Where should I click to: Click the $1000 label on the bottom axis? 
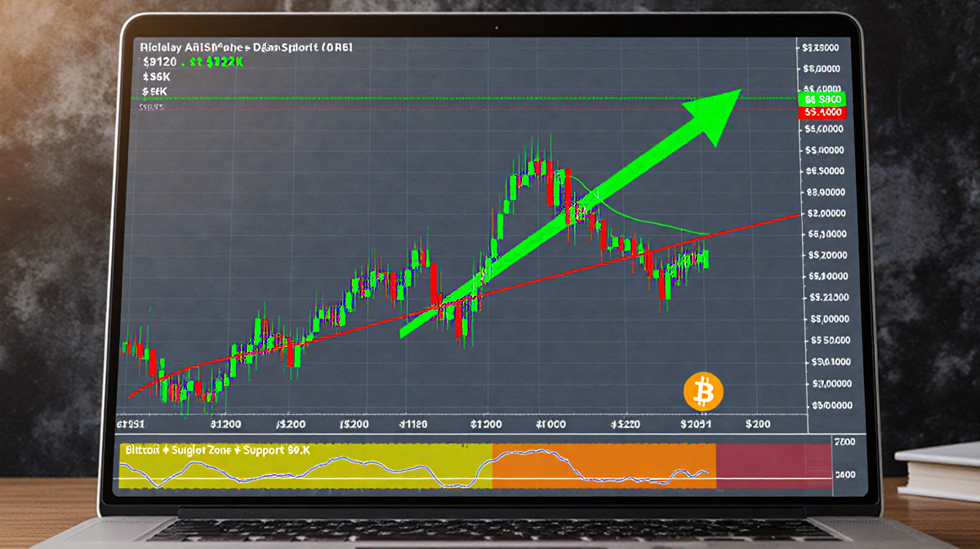coord(551,425)
